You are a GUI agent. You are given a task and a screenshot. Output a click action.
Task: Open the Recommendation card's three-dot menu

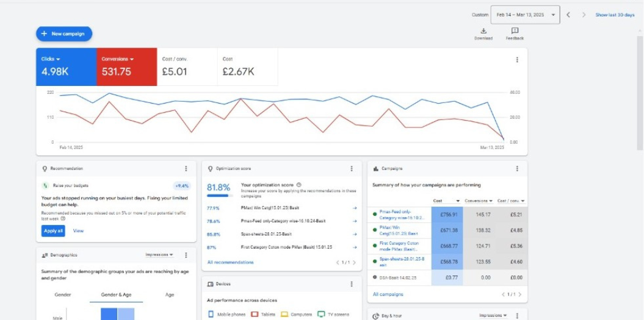186,169
